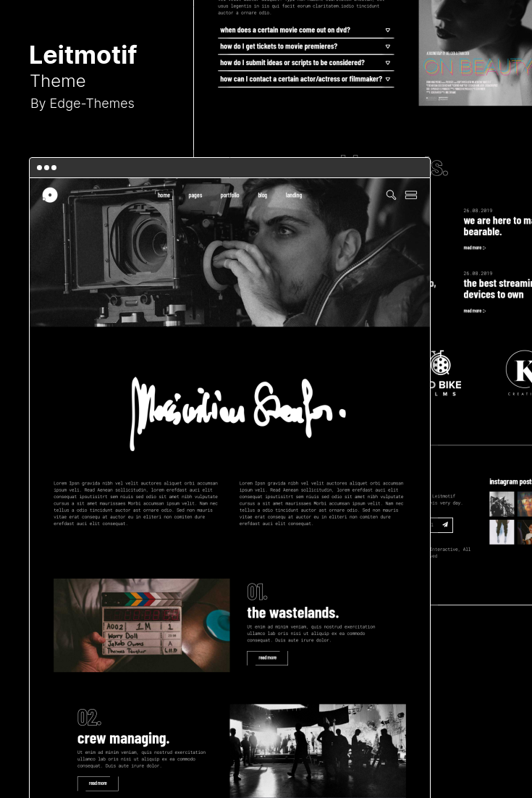Expand 'when does a certain movie come out on dvd?'
The width and height of the screenshot is (532, 798).
[305, 30]
